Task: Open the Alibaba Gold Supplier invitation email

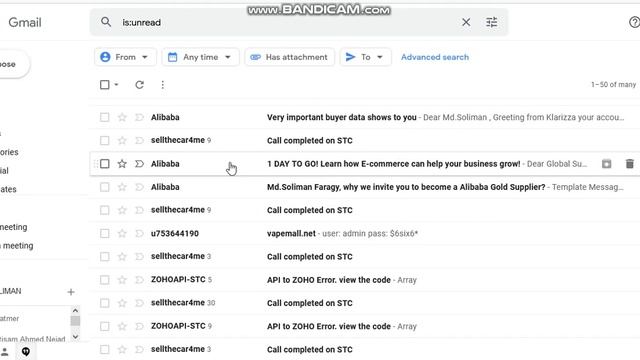Action: tap(364, 187)
